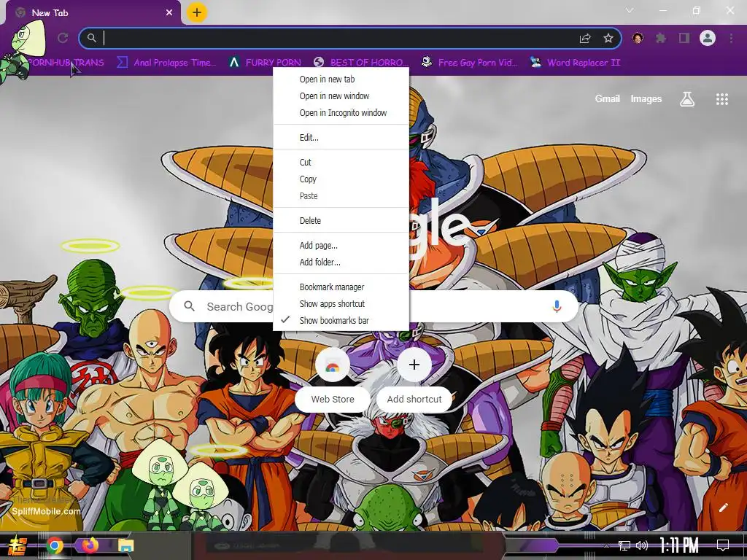
Task: Click the globe favicon of BEST OF HORRO bookmark
Action: (319, 62)
